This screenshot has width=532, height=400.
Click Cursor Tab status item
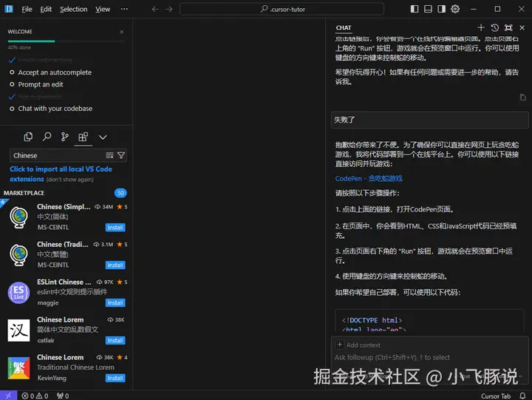[496, 396]
